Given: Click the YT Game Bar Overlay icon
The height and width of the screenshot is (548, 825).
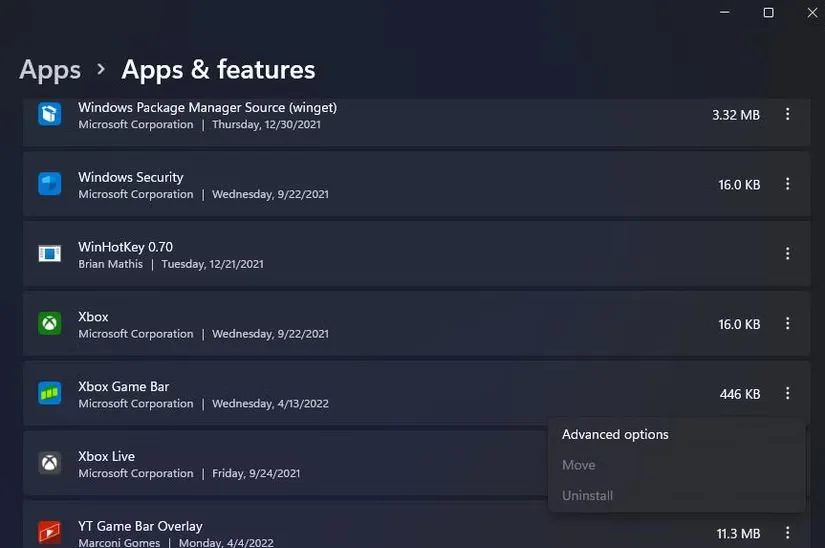Looking at the screenshot, I should pos(50,532).
